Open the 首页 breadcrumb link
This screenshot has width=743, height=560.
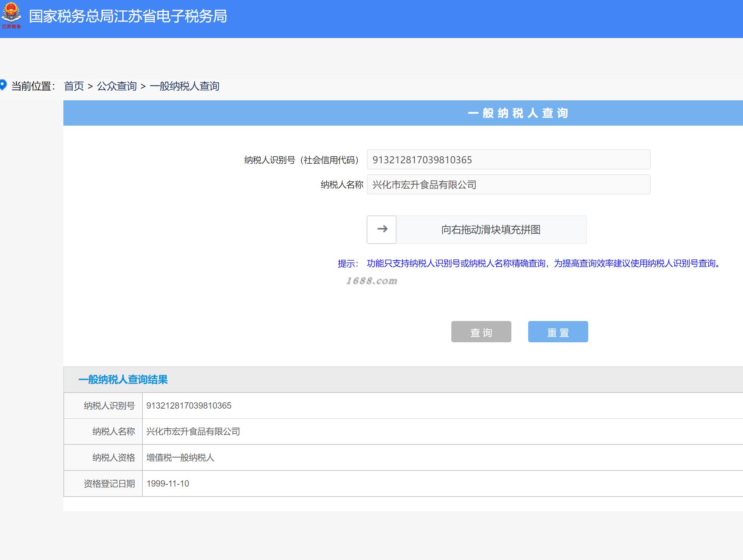(x=74, y=86)
